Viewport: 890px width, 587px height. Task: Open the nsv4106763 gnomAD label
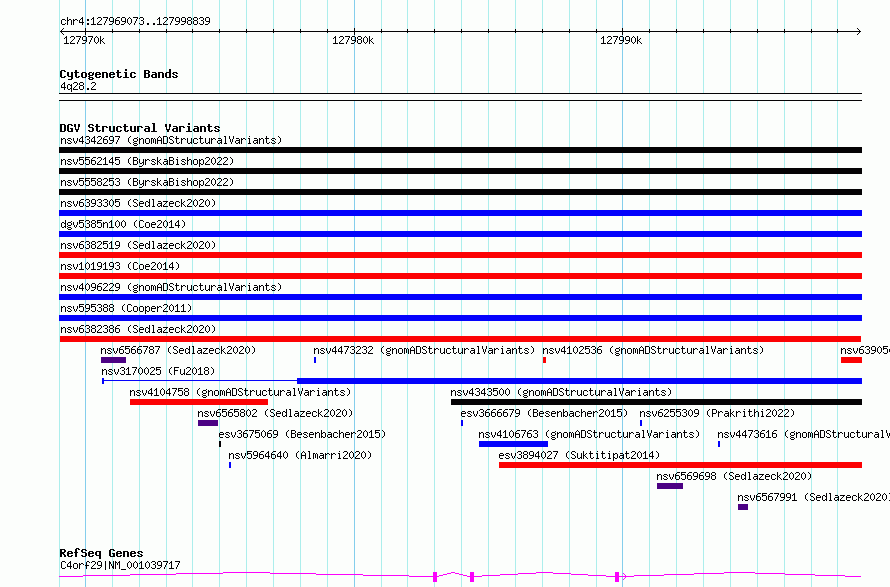click(589, 434)
